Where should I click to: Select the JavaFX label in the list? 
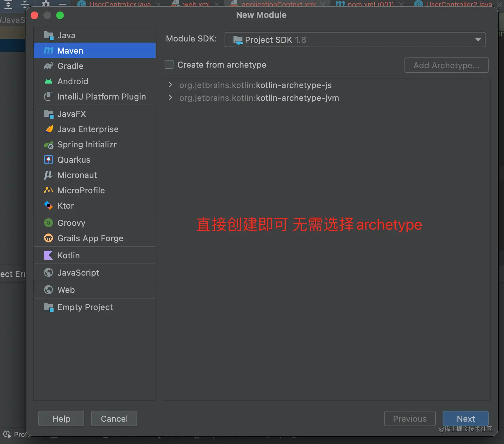click(x=72, y=114)
